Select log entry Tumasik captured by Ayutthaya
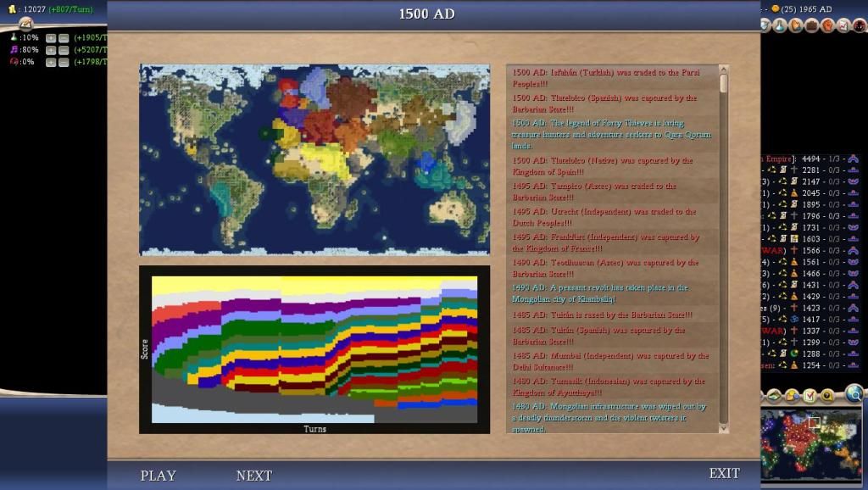The image size is (868, 490). click(612, 387)
